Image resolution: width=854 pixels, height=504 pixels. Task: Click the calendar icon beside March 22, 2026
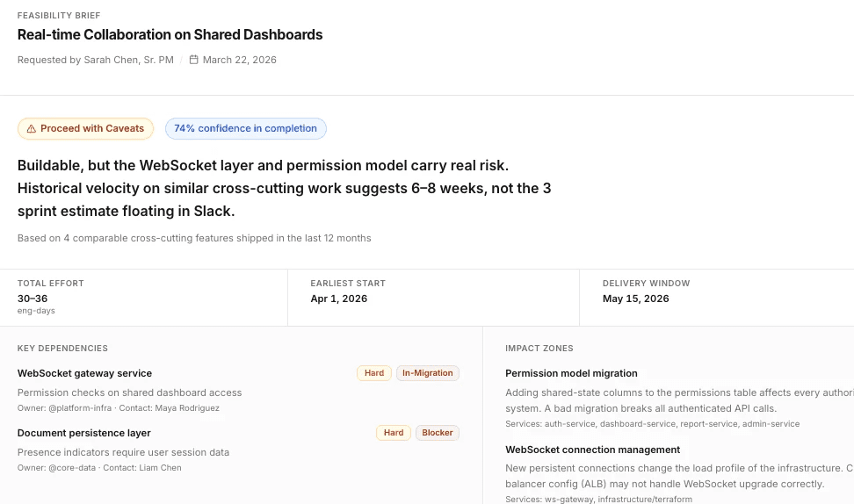coord(194,60)
